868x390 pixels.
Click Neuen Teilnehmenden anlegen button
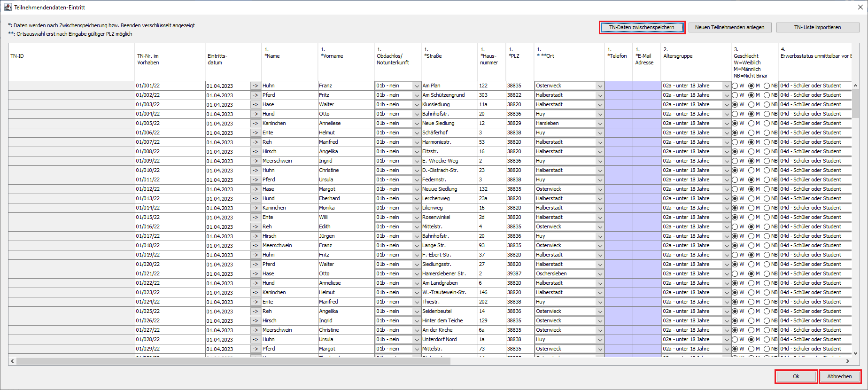[x=729, y=27]
